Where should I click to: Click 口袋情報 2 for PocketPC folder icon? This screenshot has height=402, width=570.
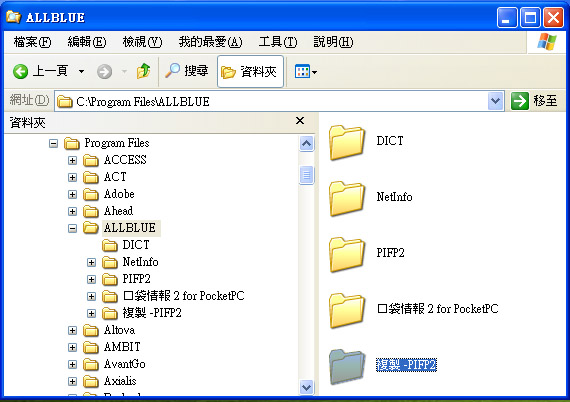(x=347, y=310)
